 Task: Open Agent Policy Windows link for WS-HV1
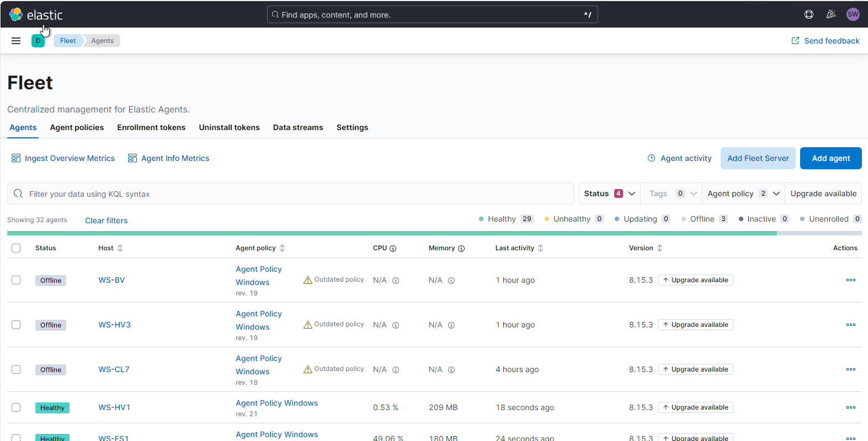276,403
